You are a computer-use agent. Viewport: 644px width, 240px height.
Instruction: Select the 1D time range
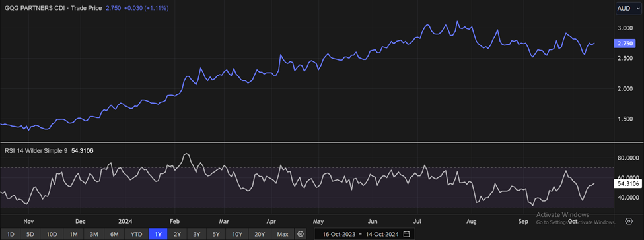pyautogui.click(x=11, y=234)
